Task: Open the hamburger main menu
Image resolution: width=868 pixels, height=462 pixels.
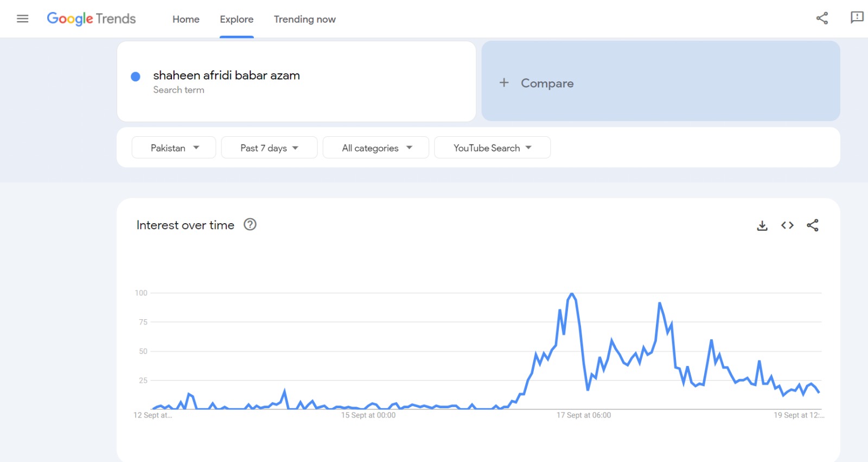Action: (22, 19)
